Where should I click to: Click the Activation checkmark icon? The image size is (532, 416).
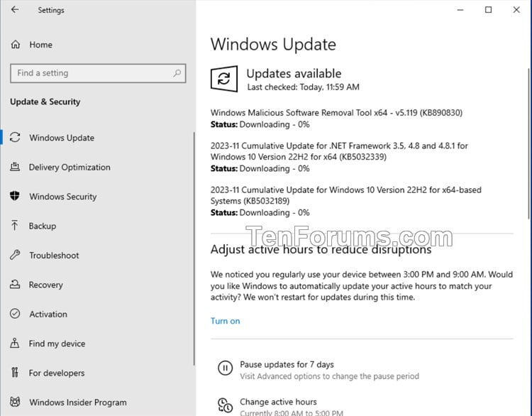tap(15, 314)
